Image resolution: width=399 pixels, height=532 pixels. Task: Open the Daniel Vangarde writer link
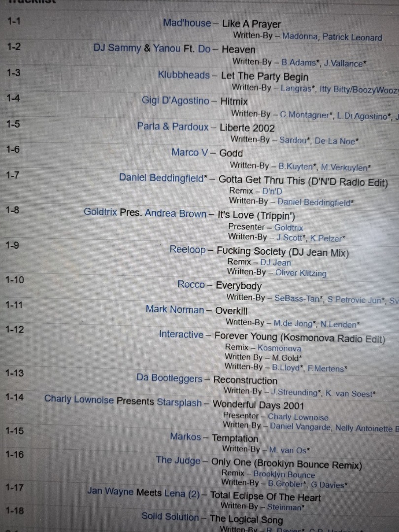click(300, 427)
